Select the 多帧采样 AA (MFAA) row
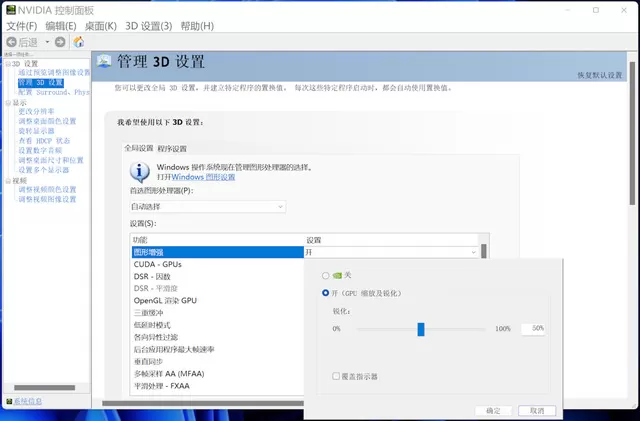640x421 pixels. [x=218, y=374]
